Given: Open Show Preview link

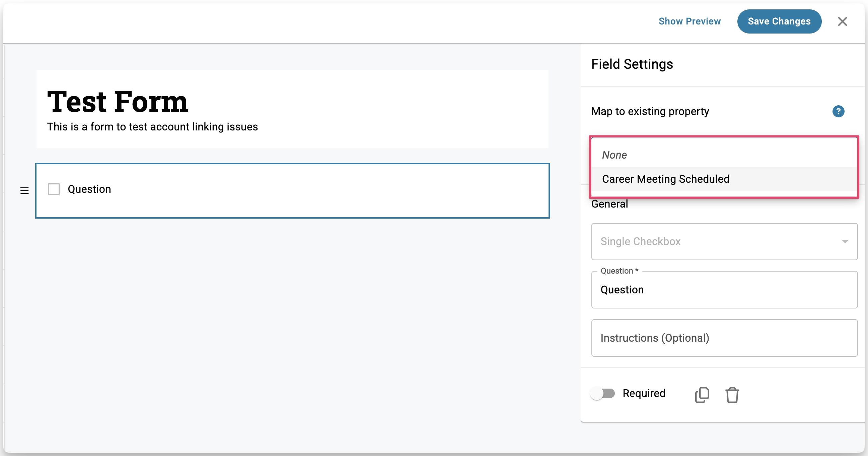Looking at the screenshot, I should (x=689, y=21).
